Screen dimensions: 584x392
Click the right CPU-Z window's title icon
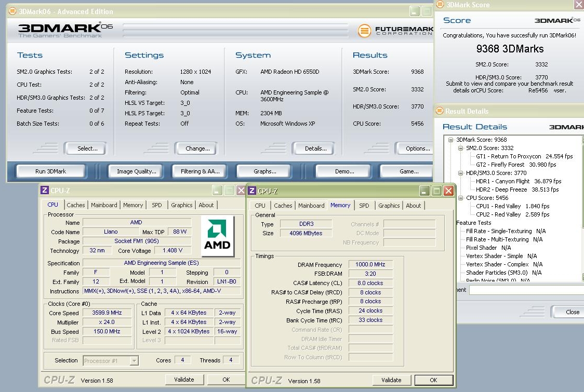point(252,191)
